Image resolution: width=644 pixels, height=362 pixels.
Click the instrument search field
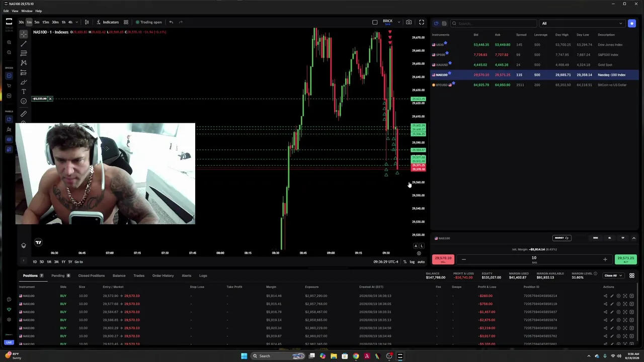pos(494,23)
